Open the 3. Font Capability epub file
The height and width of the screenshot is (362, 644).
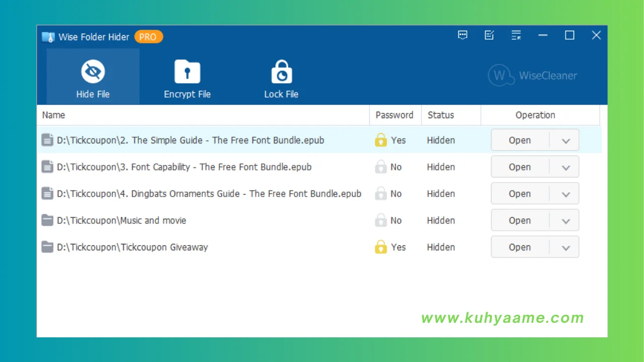click(x=520, y=167)
